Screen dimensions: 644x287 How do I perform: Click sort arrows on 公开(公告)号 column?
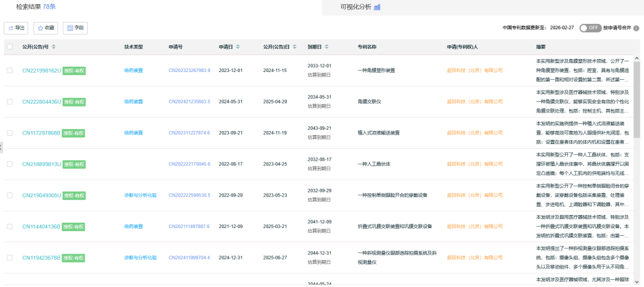(x=54, y=47)
